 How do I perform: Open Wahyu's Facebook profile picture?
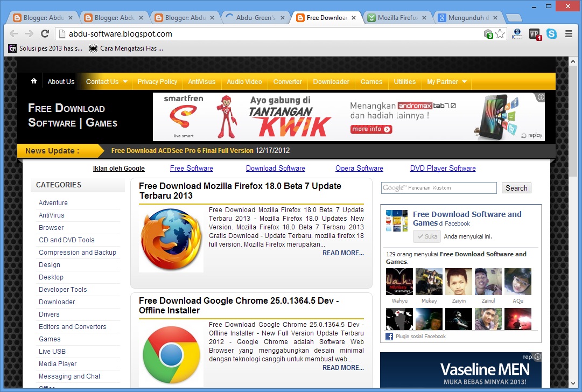click(x=399, y=282)
